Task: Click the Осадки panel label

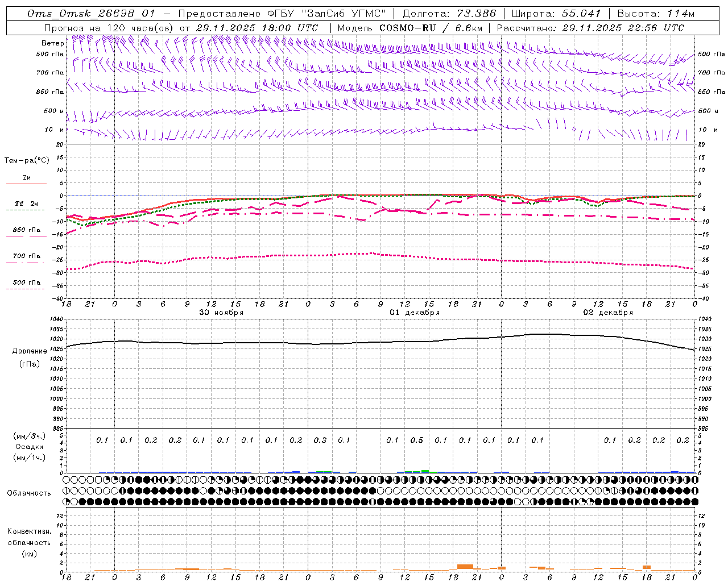Action: point(30,447)
